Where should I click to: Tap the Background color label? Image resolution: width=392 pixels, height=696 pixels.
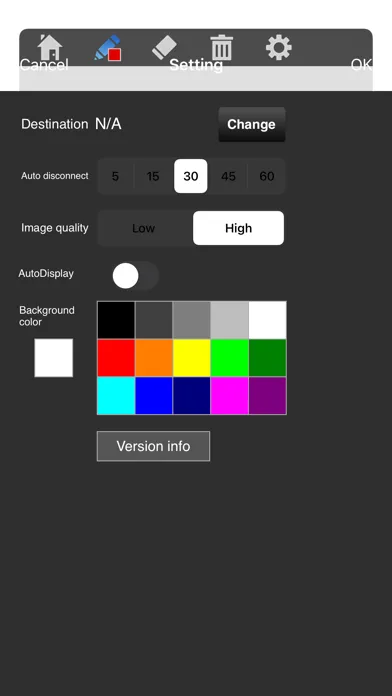(47, 316)
